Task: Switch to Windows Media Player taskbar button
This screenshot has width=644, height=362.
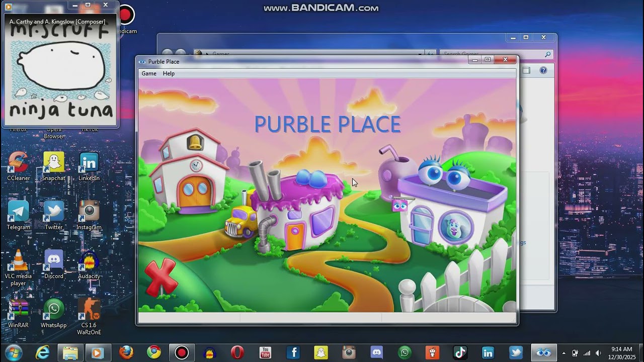Action: [x=98, y=353]
